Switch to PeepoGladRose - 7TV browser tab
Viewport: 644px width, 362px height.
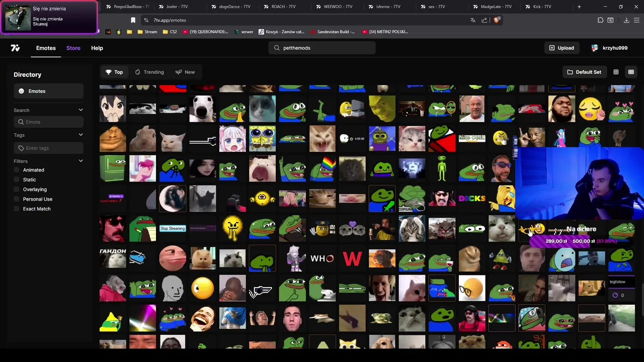[128, 7]
